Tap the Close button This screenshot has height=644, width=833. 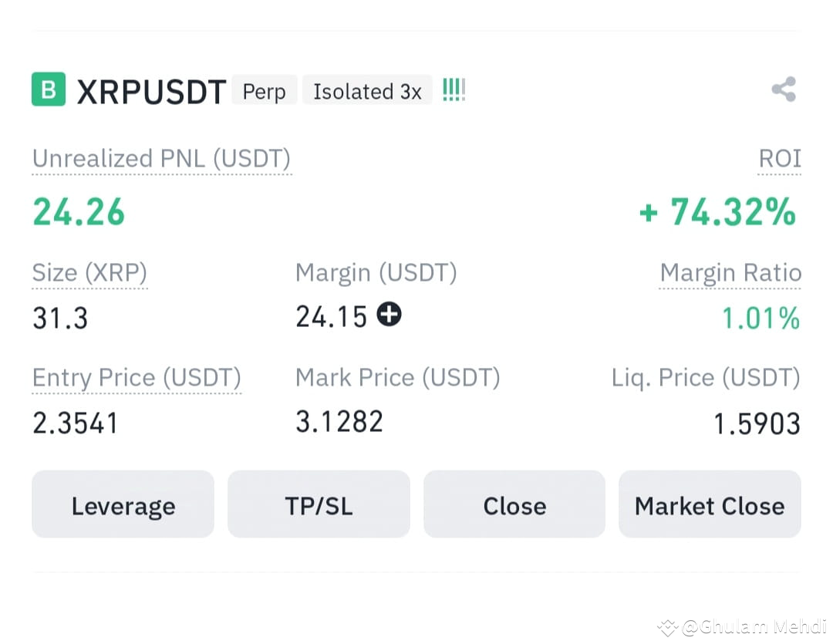(x=514, y=504)
